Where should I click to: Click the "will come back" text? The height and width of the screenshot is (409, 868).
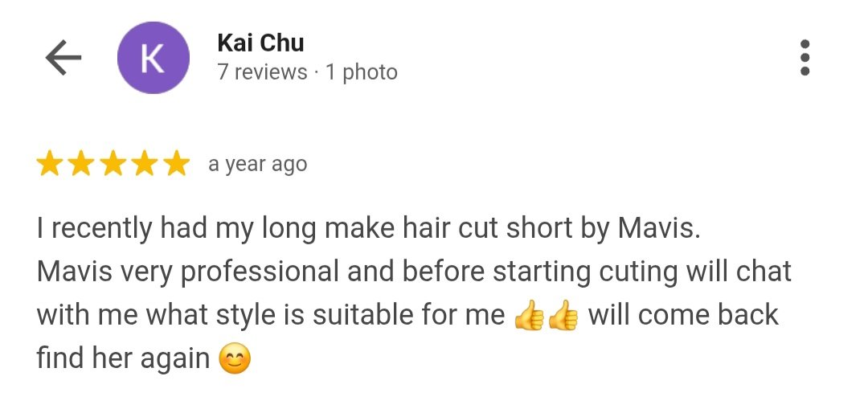point(683,315)
